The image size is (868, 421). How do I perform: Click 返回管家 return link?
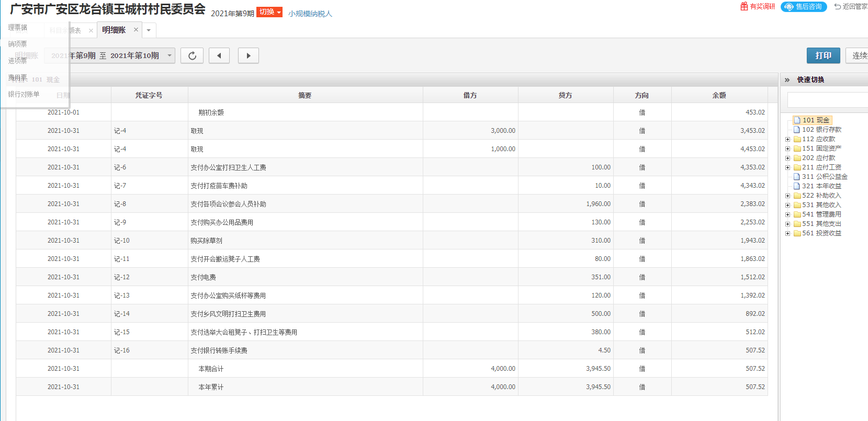point(851,6)
